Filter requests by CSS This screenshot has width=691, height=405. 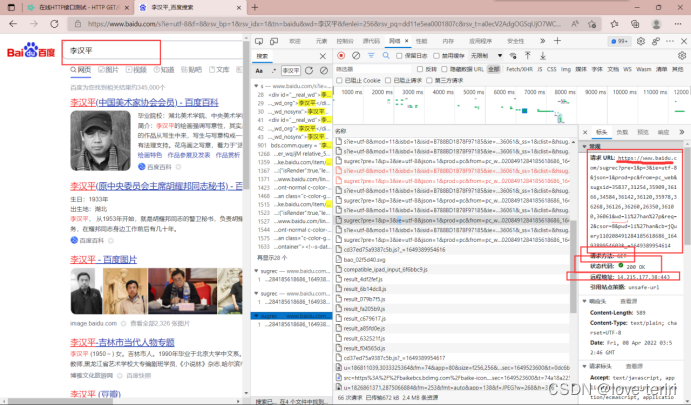pos(551,69)
